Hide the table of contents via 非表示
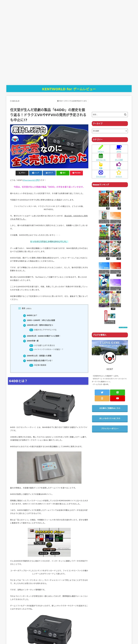 pos(29,308)
